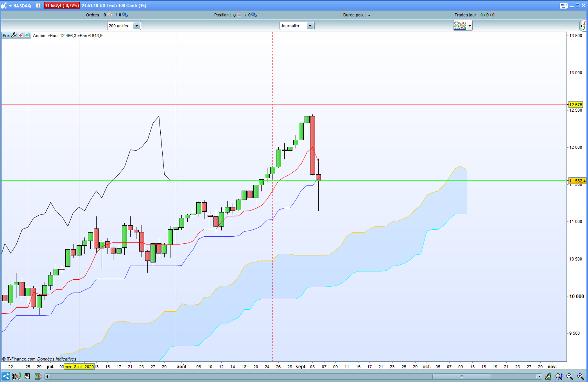This screenshot has height=382, width=588.
Task: Click the list panel icon in bottom toolbar
Action: click(x=27, y=377)
